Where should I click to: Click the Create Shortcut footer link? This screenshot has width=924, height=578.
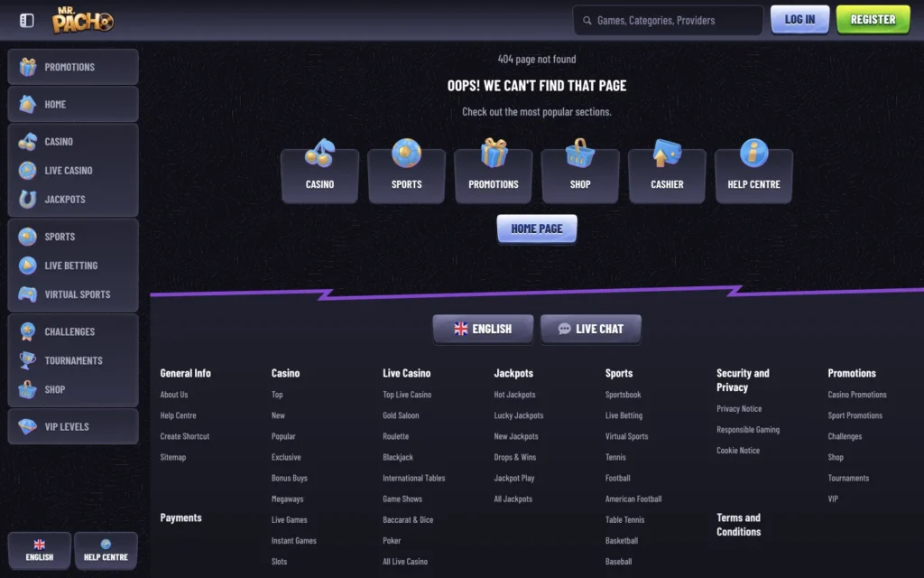coord(184,436)
